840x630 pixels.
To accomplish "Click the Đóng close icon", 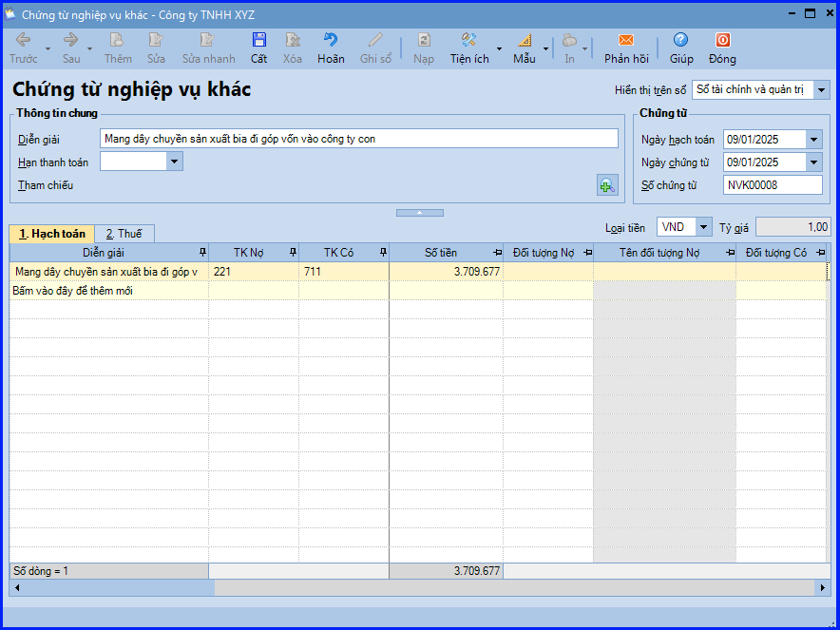I will 722,41.
